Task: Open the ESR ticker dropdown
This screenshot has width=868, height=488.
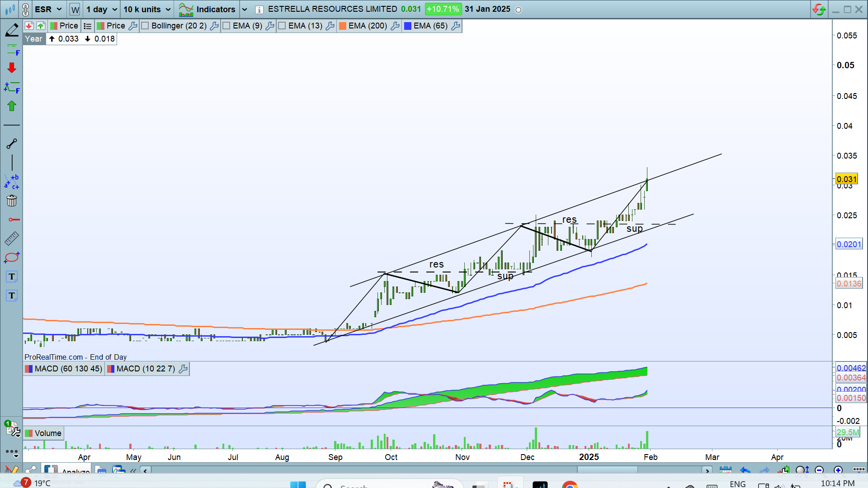Action: pyautogui.click(x=48, y=9)
